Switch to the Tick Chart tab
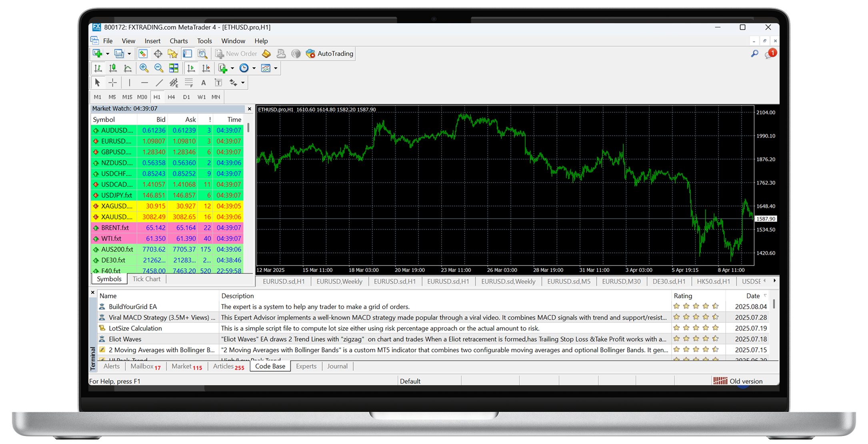 (x=146, y=279)
